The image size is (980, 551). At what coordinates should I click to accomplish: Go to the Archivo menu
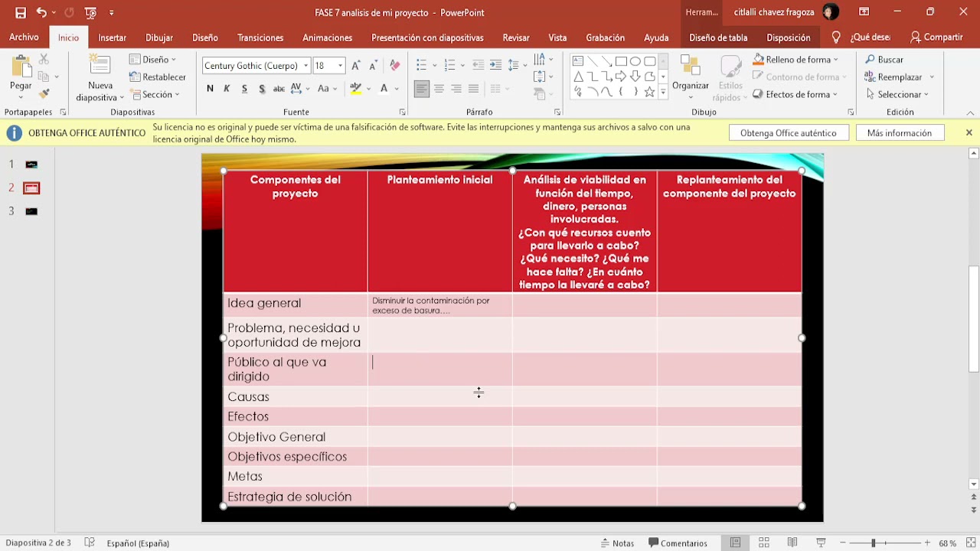tap(24, 37)
